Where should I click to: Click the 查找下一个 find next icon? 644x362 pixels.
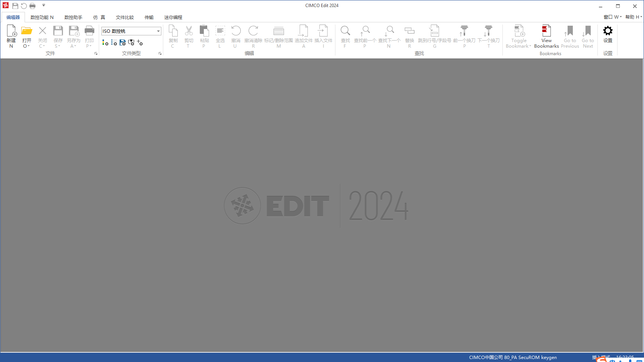click(389, 31)
